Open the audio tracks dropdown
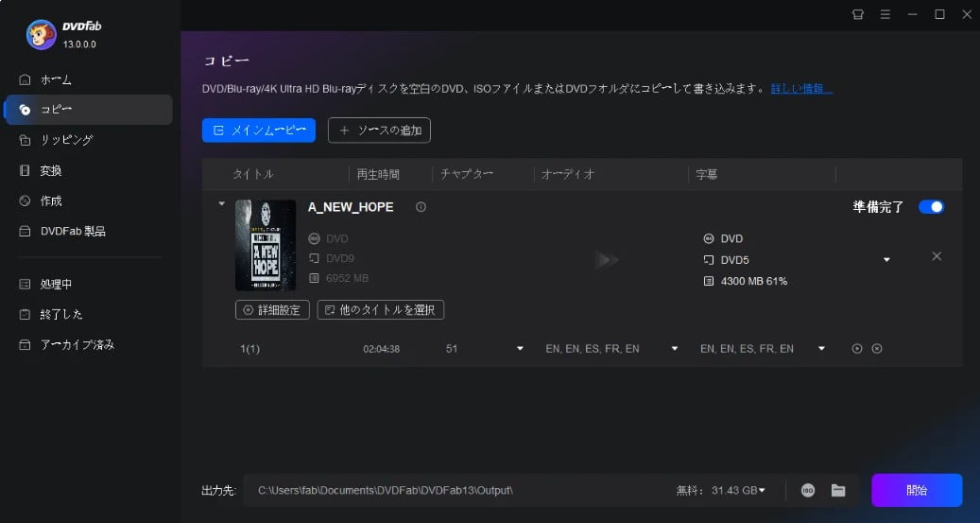 tap(675, 348)
